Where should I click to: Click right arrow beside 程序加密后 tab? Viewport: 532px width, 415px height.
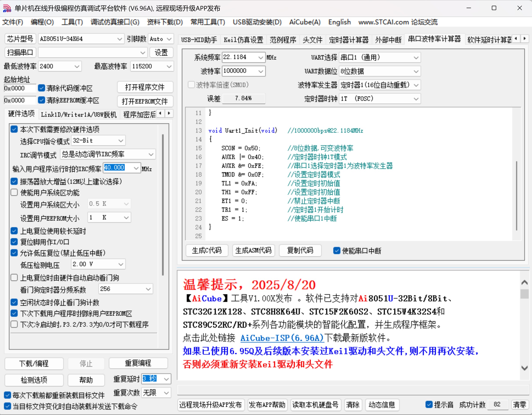[169, 113]
